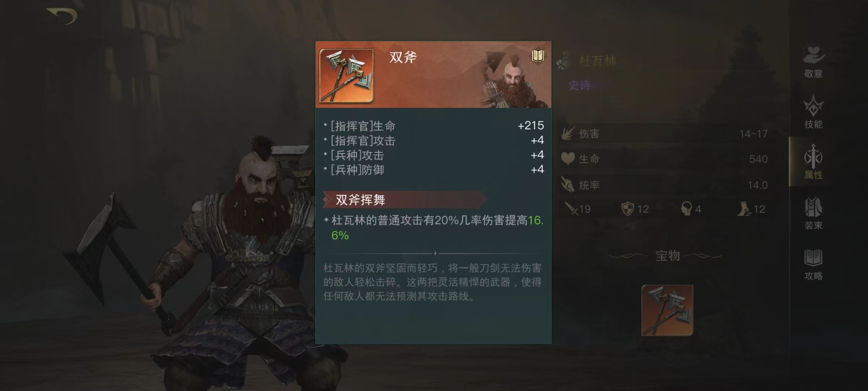This screenshot has width=868, height=391.
Task: Click the 史诗 rarity label
Action: 579,85
